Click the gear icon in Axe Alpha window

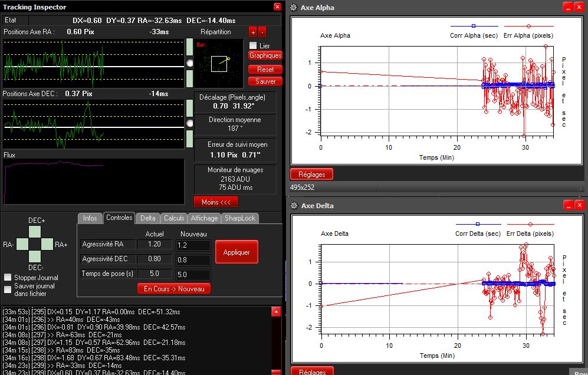pos(294,8)
